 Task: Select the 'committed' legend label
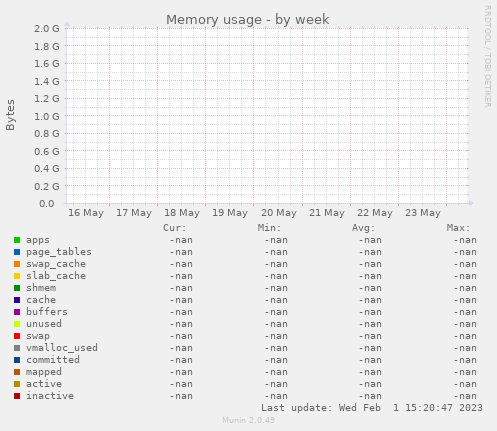point(53,360)
